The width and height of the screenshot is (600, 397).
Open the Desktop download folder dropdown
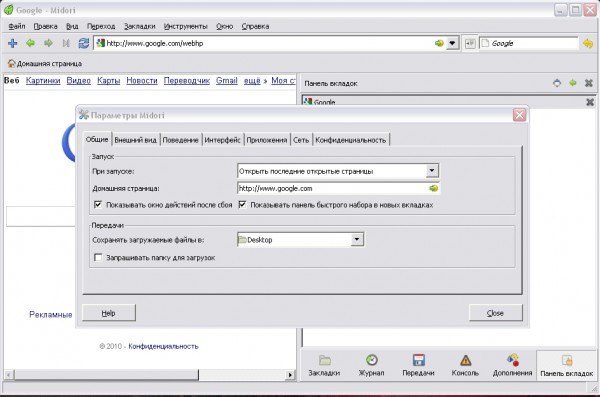click(300, 240)
